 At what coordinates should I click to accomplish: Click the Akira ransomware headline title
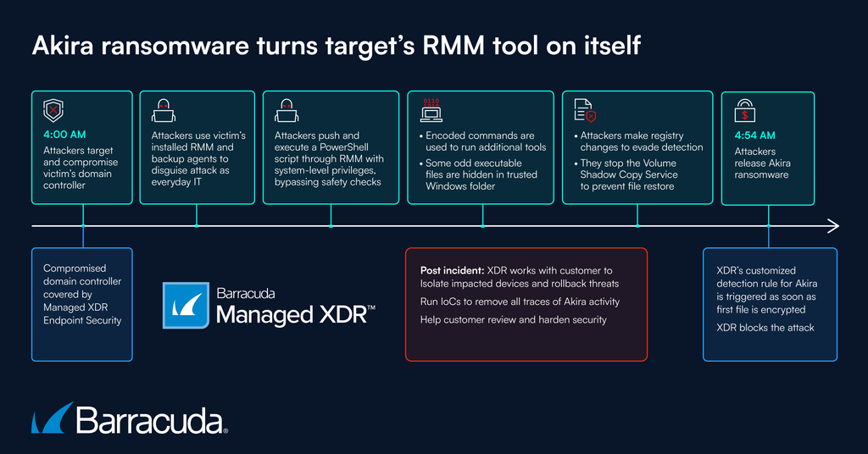pos(336,47)
